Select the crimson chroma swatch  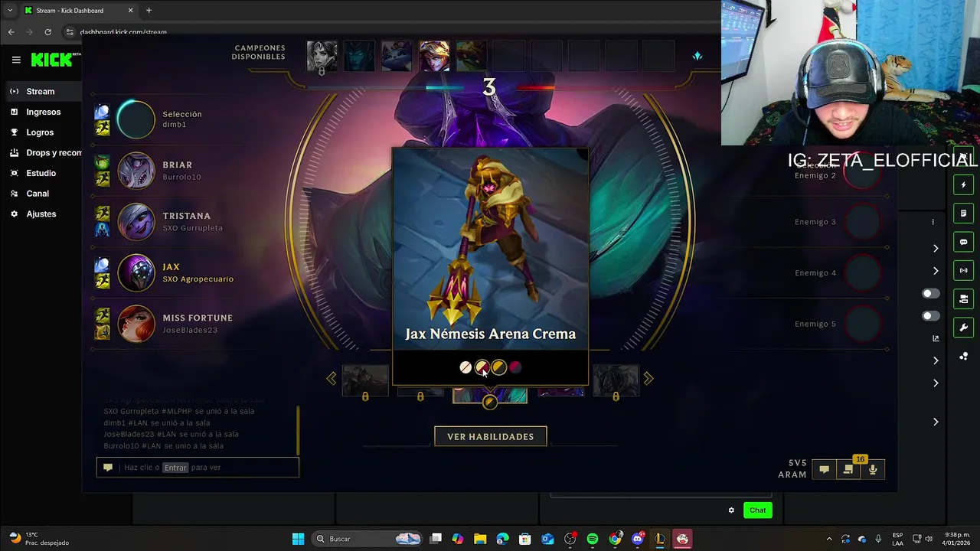click(x=515, y=368)
